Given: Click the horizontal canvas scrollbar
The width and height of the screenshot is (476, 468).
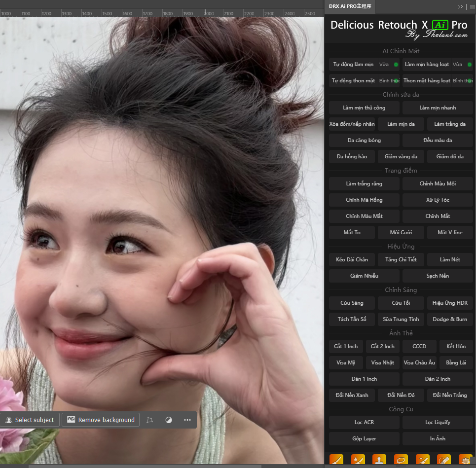Looking at the screenshot, I should (x=145, y=466).
